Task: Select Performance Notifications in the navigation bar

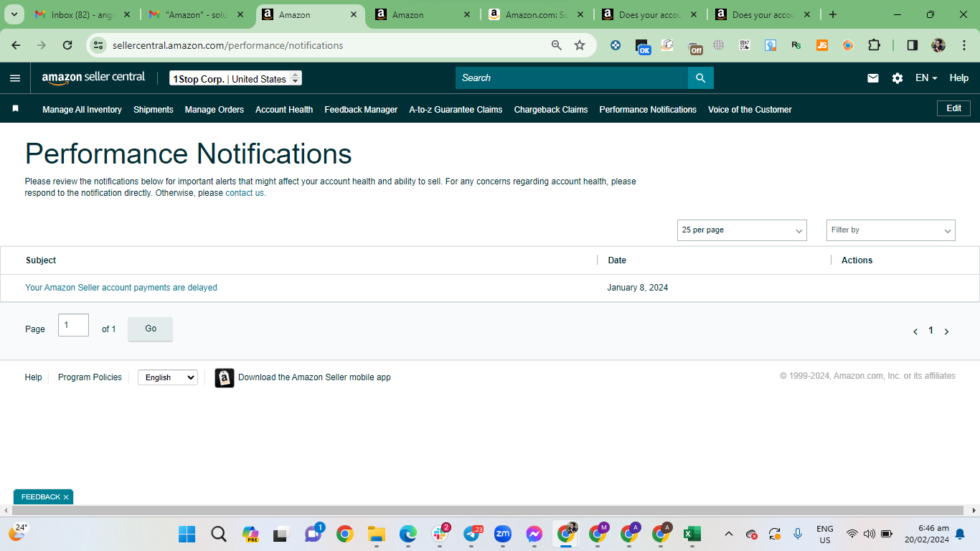Action: pyautogui.click(x=648, y=110)
